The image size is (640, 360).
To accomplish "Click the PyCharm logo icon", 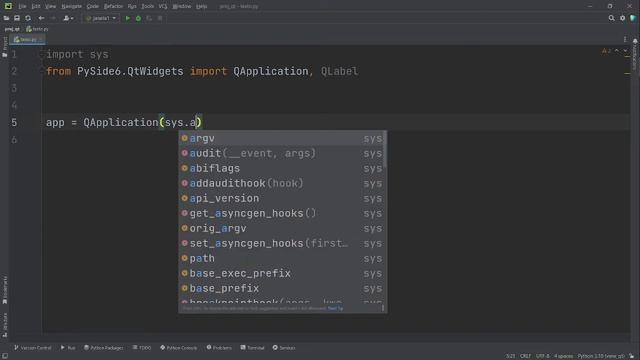I will (8, 6).
